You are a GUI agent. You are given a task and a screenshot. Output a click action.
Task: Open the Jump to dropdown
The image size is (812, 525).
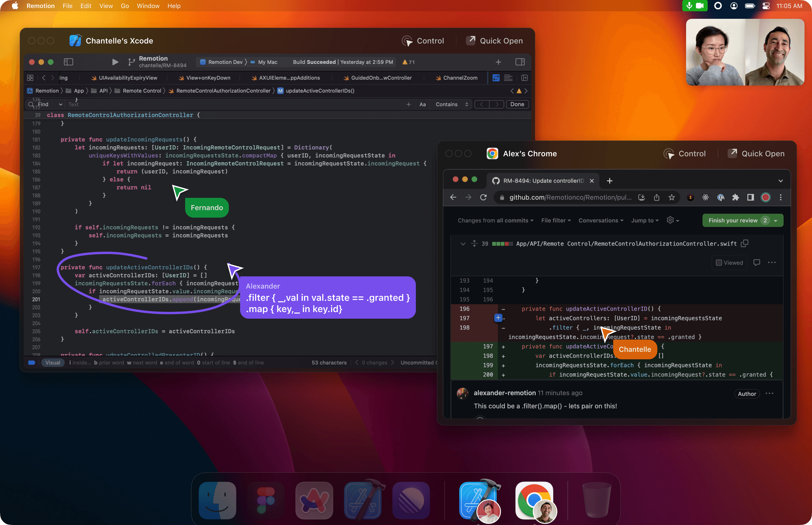645,221
